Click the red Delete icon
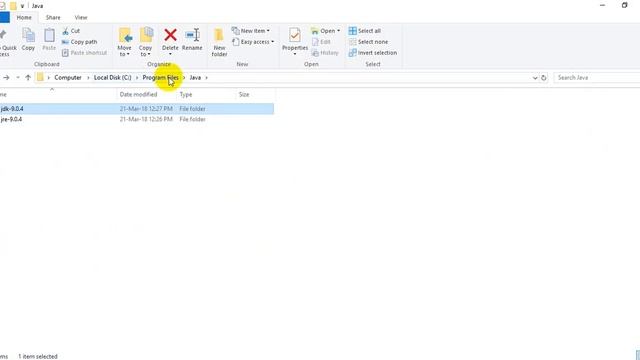 (x=170, y=35)
